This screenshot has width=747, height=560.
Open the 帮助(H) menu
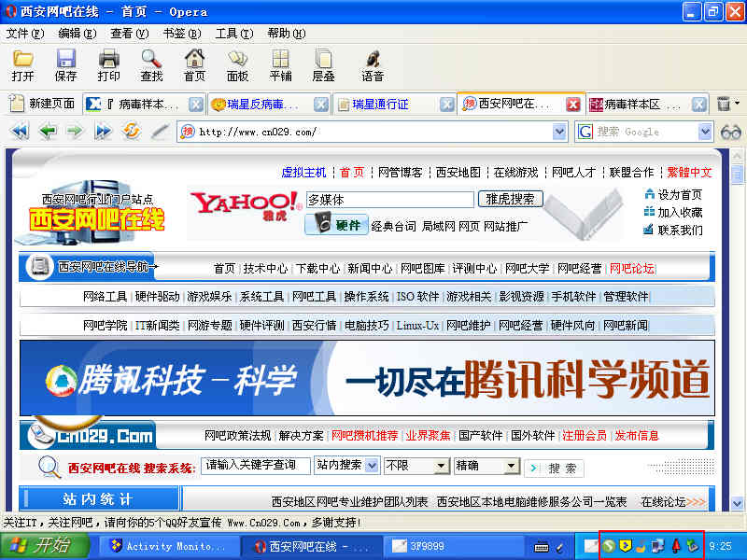(x=287, y=34)
